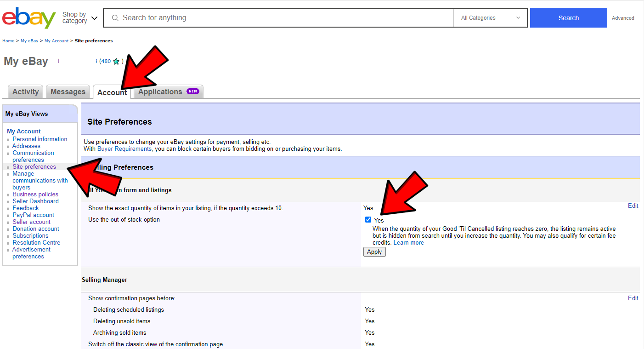
Task: Open Seller account in sidebar
Action: pos(32,222)
